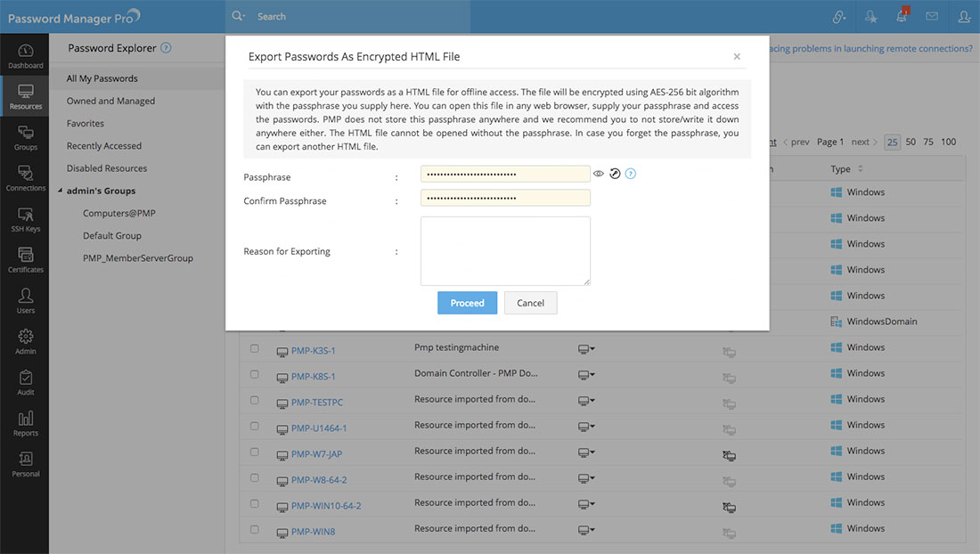Open the search options dropdown
The image size is (980, 554).
coord(238,16)
